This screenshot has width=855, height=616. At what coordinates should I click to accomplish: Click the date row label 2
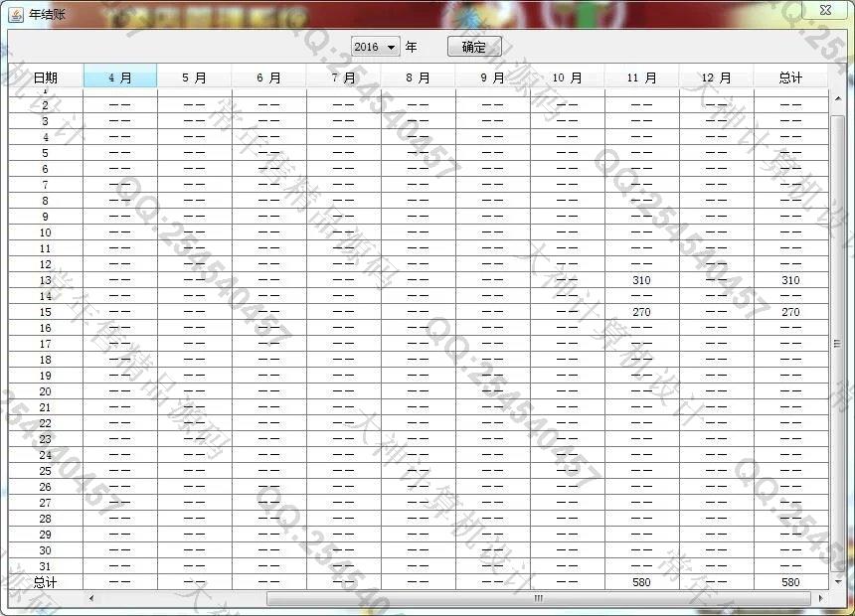pyautogui.click(x=46, y=105)
